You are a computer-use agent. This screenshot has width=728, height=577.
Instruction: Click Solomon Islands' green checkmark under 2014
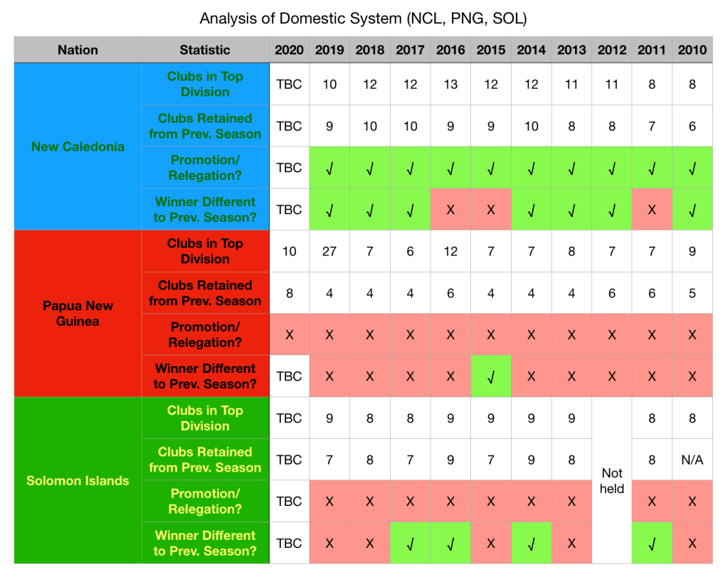[x=531, y=543]
